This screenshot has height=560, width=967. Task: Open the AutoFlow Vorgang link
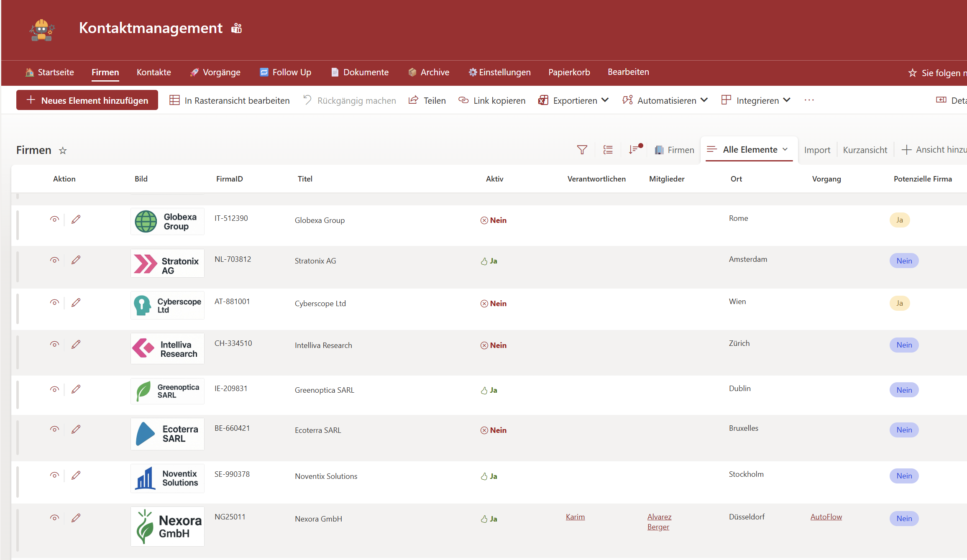pos(826,517)
